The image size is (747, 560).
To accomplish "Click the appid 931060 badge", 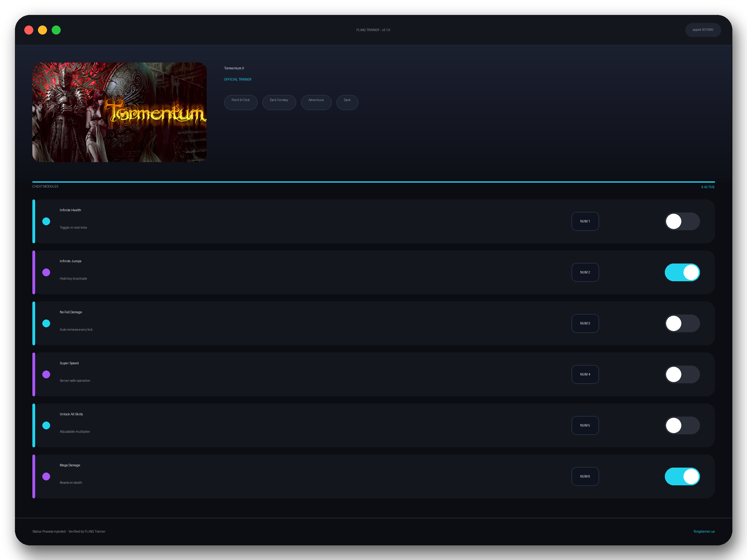I will (703, 30).
